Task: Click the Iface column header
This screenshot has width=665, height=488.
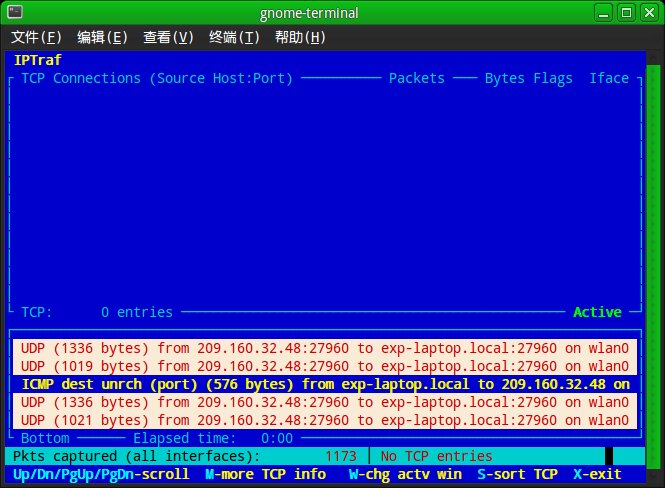Action: click(x=609, y=78)
